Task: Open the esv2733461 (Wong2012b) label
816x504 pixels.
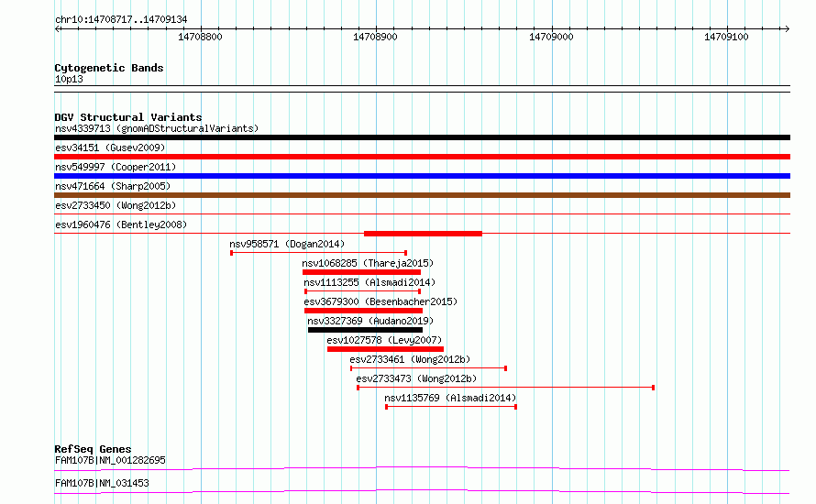Action: coord(410,359)
